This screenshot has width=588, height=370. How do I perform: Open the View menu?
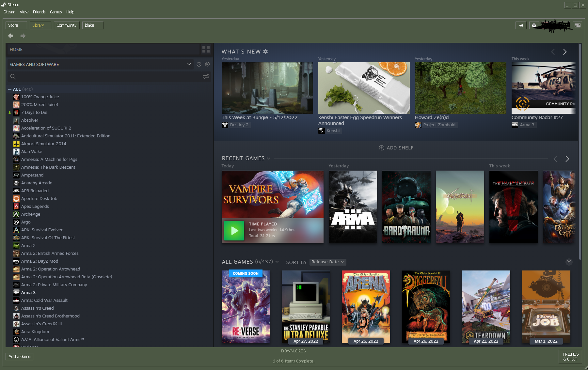[x=24, y=12]
